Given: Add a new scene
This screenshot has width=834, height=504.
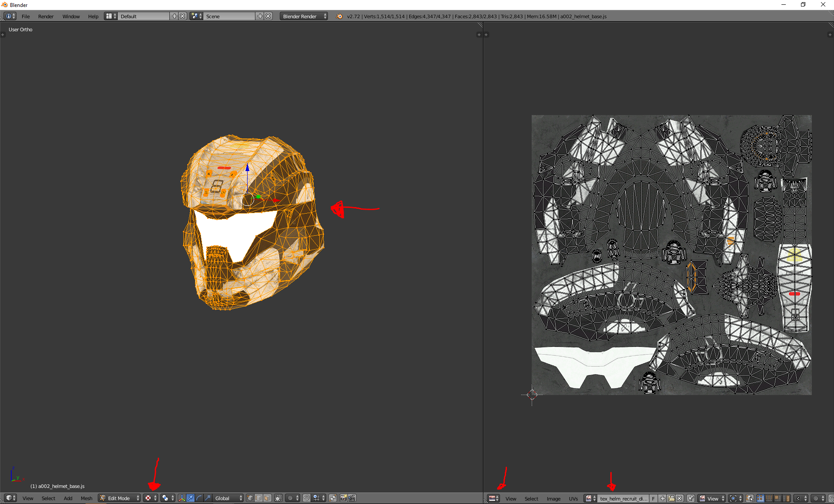Looking at the screenshot, I should 260,16.
